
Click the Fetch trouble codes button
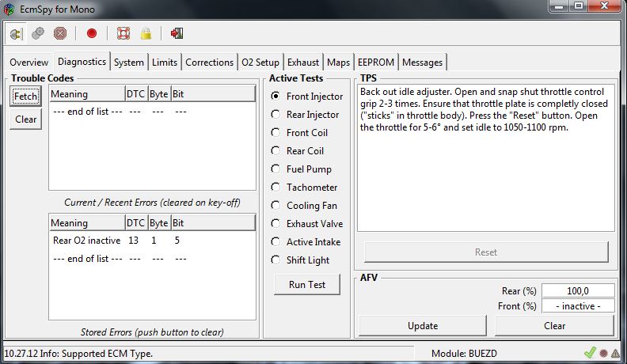coord(25,97)
